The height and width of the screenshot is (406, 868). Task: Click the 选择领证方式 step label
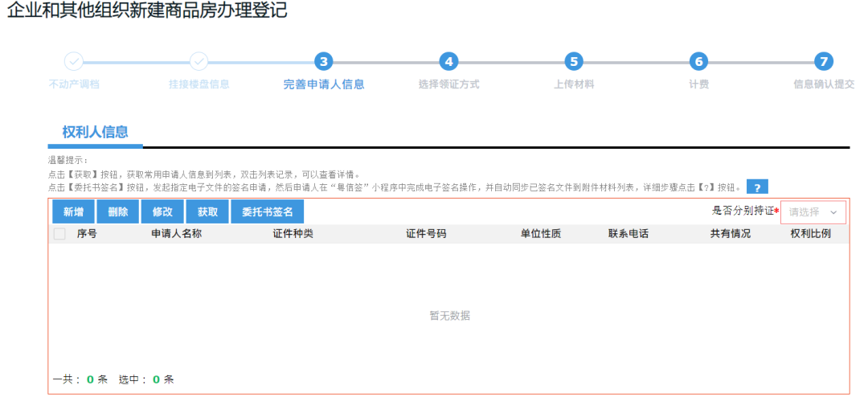pyautogui.click(x=449, y=84)
